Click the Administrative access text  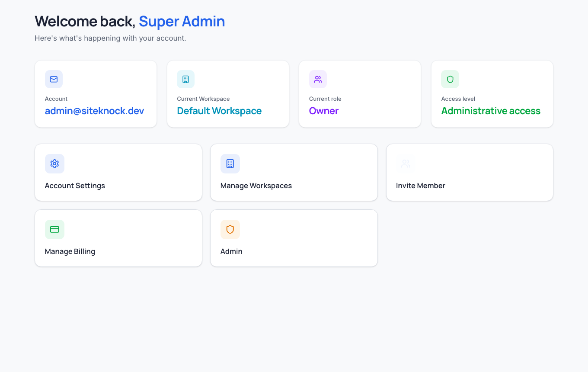491,111
